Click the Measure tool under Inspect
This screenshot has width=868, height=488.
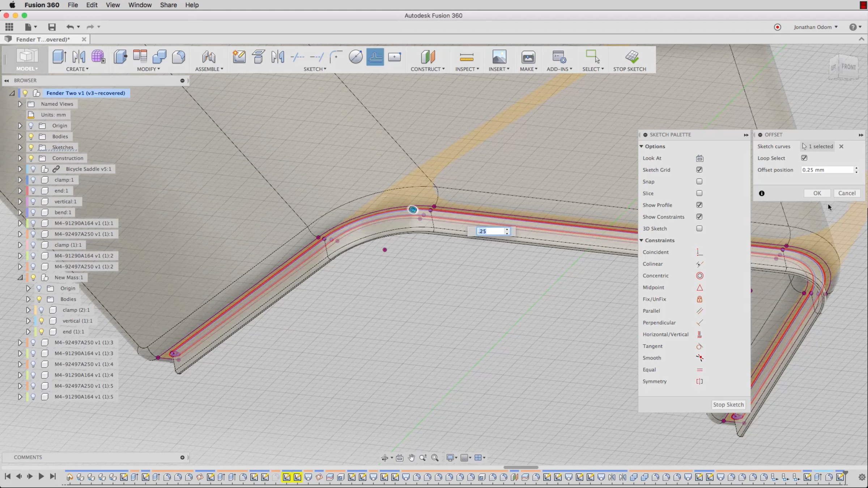tap(467, 57)
